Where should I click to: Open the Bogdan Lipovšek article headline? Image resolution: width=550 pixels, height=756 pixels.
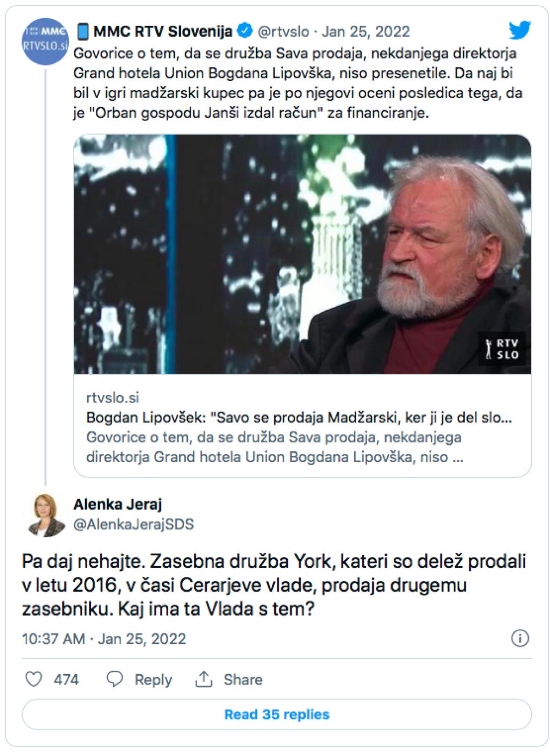[299, 418]
